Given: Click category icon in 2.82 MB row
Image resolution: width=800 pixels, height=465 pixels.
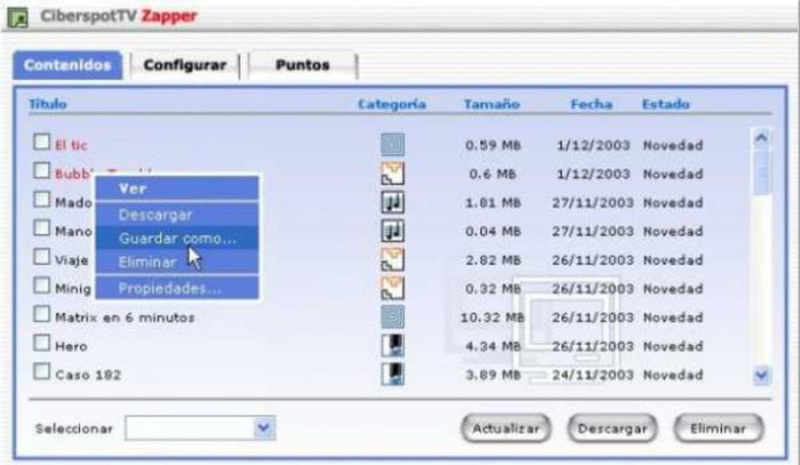Looking at the screenshot, I should [392, 259].
